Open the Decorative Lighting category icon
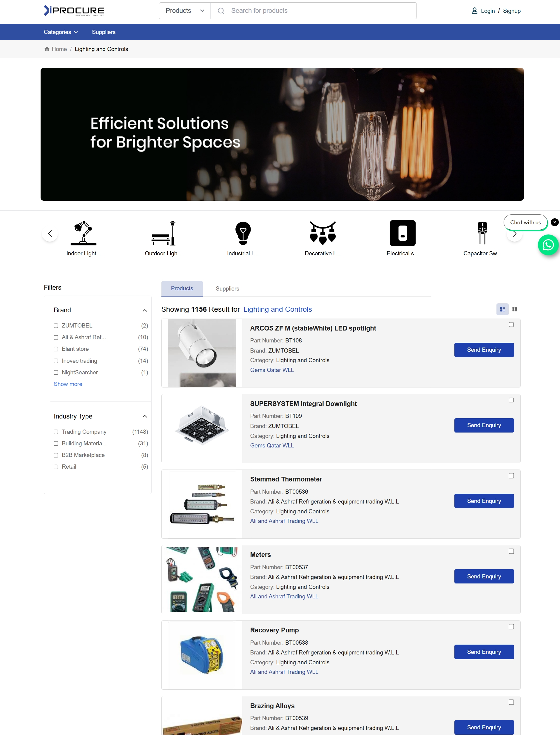 [323, 233]
